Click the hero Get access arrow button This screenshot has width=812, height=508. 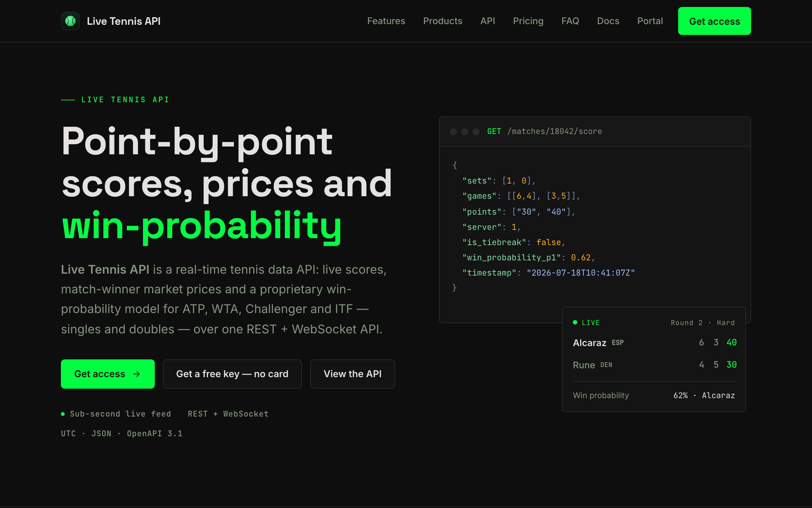click(x=108, y=374)
